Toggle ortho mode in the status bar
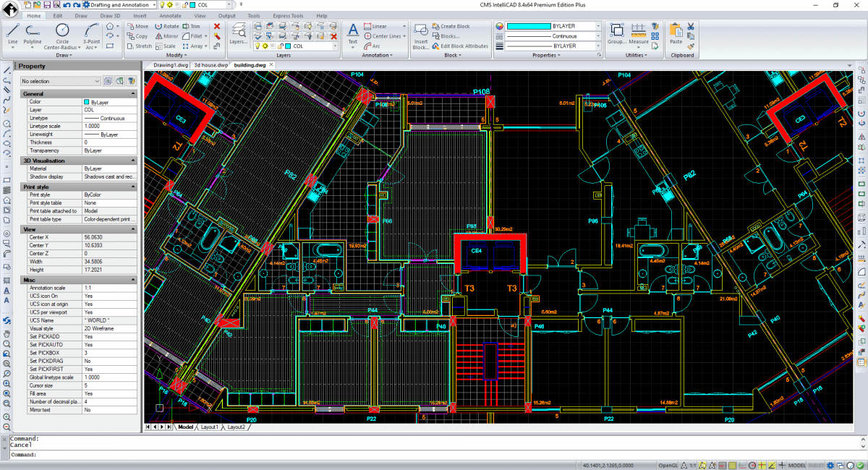Image resolution: width=868 pixels, height=470 pixels. [x=743, y=465]
